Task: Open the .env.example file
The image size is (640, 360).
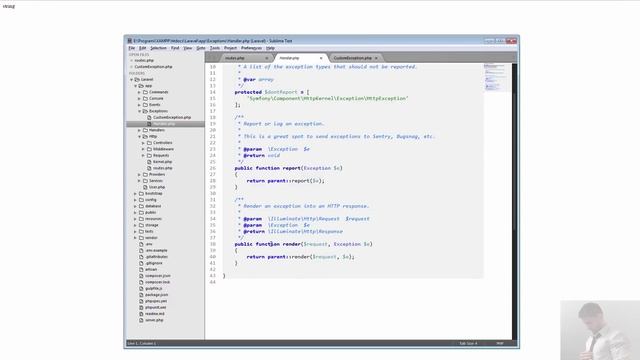Action: point(156,251)
